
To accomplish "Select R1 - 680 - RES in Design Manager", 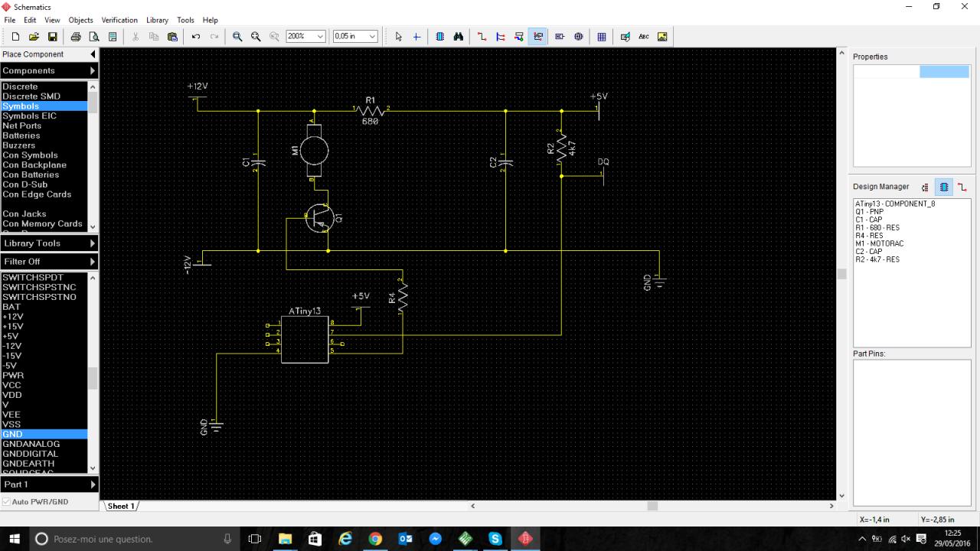I will click(877, 227).
